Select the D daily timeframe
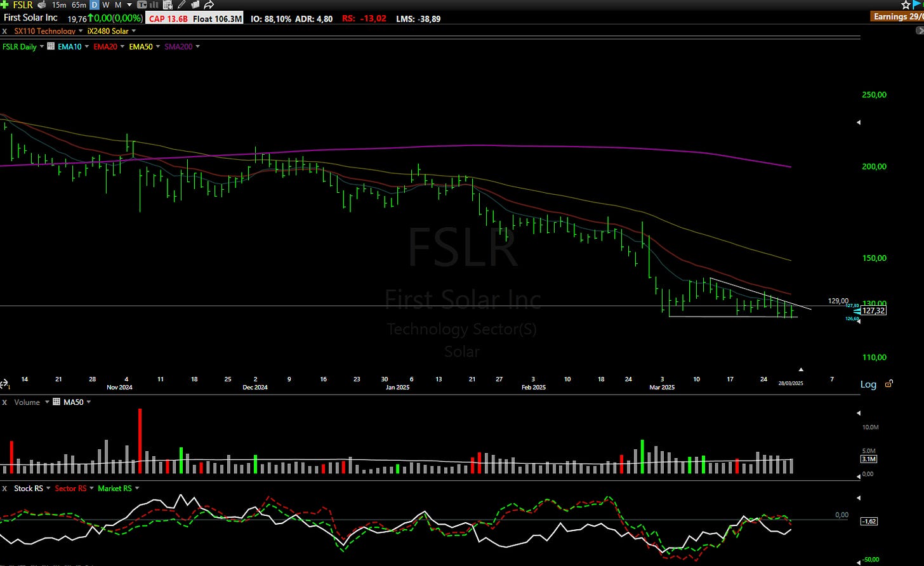Viewport: 924px width, 566px height. click(x=94, y=5)
